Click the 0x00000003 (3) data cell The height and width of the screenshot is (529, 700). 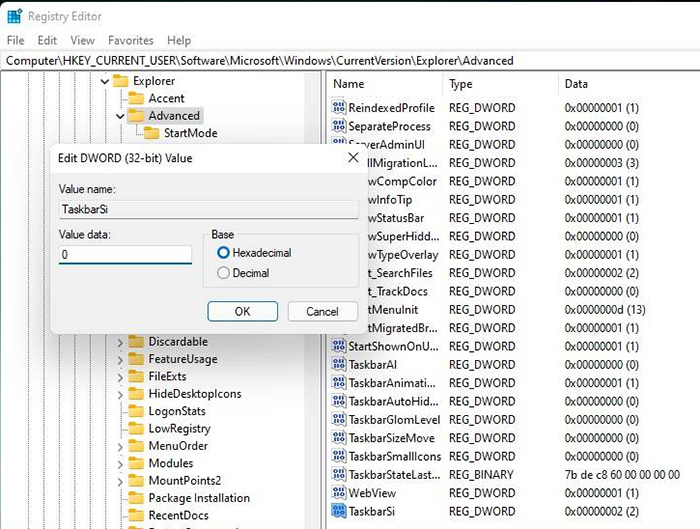(601, 162)
